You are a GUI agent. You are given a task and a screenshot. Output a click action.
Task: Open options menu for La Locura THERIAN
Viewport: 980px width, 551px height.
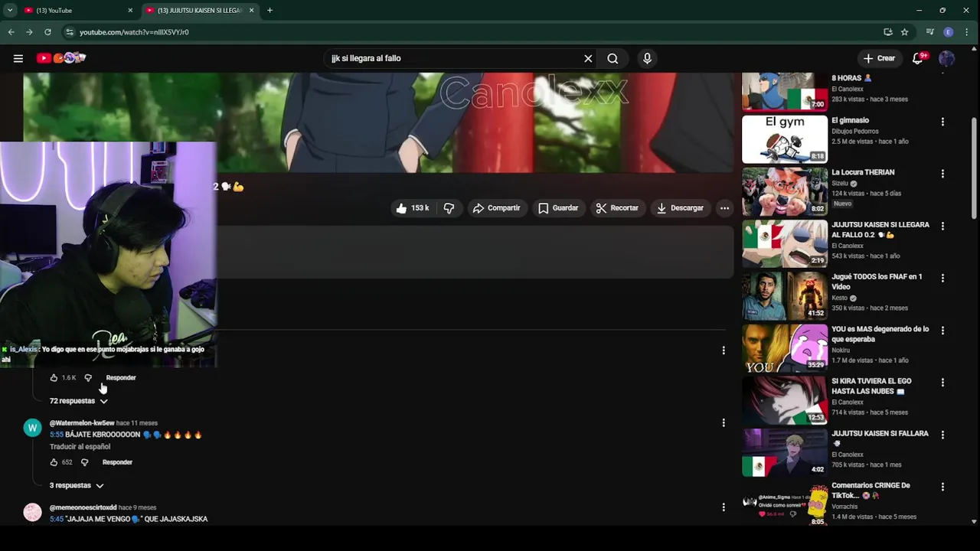click(942, 174)
